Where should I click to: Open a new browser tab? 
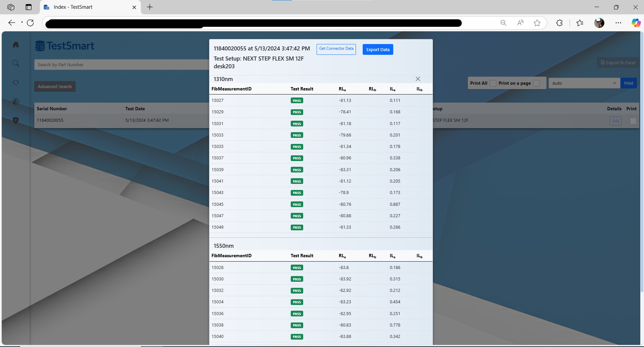click(150, 7)
